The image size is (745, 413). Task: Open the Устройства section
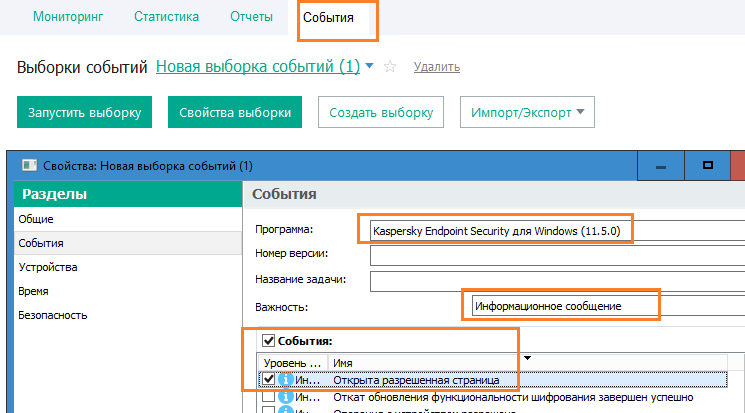point(128,267)
